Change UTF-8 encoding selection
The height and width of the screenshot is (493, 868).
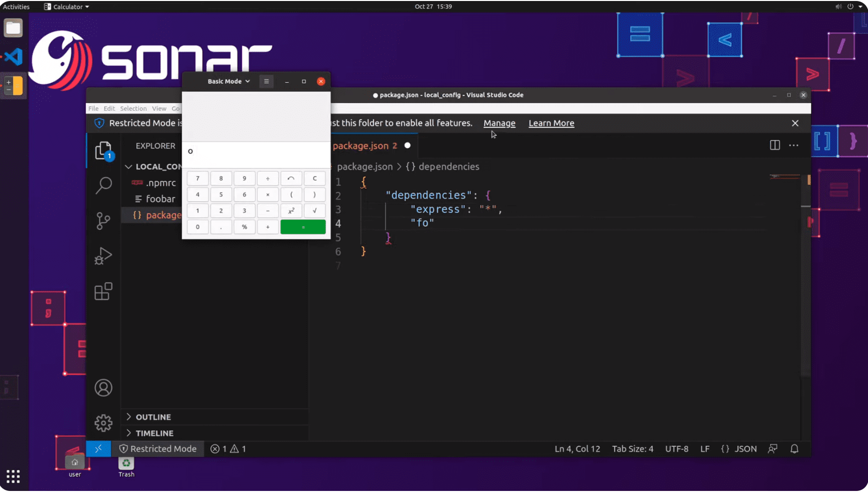tap(677, 449)
